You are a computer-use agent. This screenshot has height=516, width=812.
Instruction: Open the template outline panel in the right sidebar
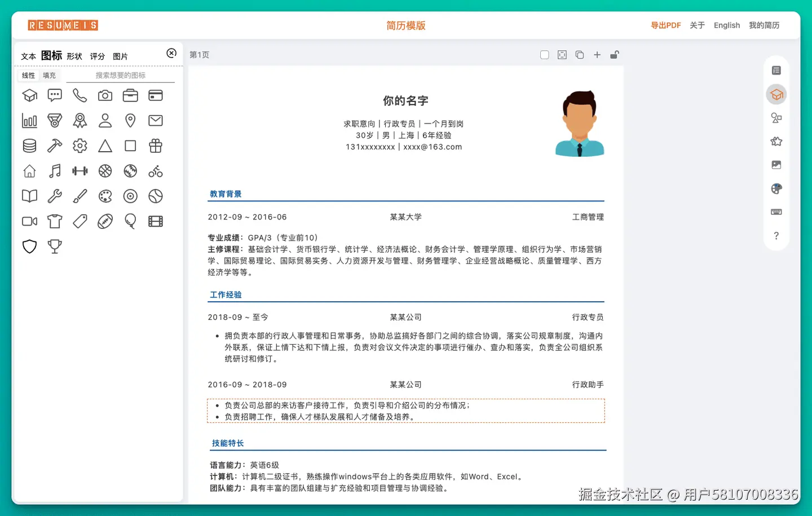[x=776, y=70]
